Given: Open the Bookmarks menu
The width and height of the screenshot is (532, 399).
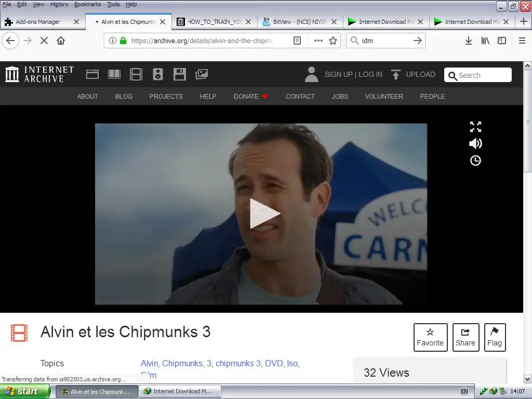Looking at the screenshot, I should pos(87,4).
